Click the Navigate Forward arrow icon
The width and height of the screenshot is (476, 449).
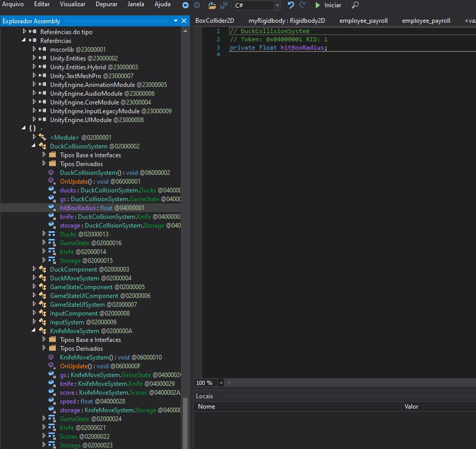tap(197, 5)
